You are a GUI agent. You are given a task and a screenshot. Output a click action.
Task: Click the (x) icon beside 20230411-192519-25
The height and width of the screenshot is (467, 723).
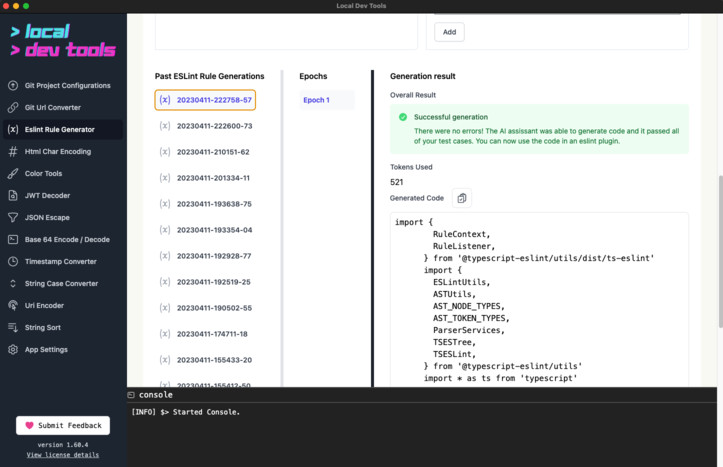(165, 282)
